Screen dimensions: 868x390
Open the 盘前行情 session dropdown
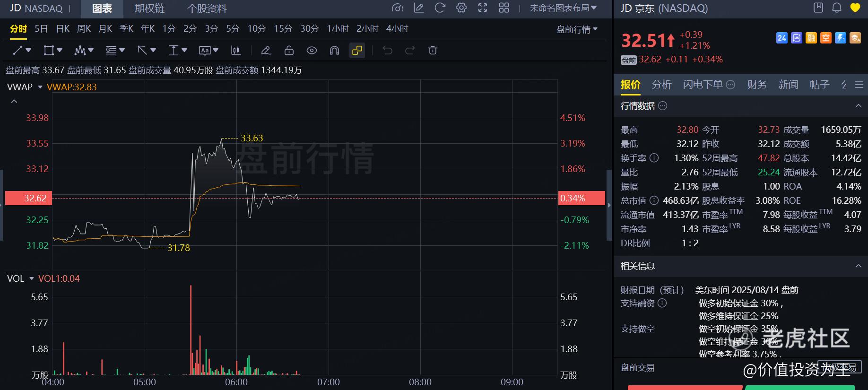coord(577,29)
